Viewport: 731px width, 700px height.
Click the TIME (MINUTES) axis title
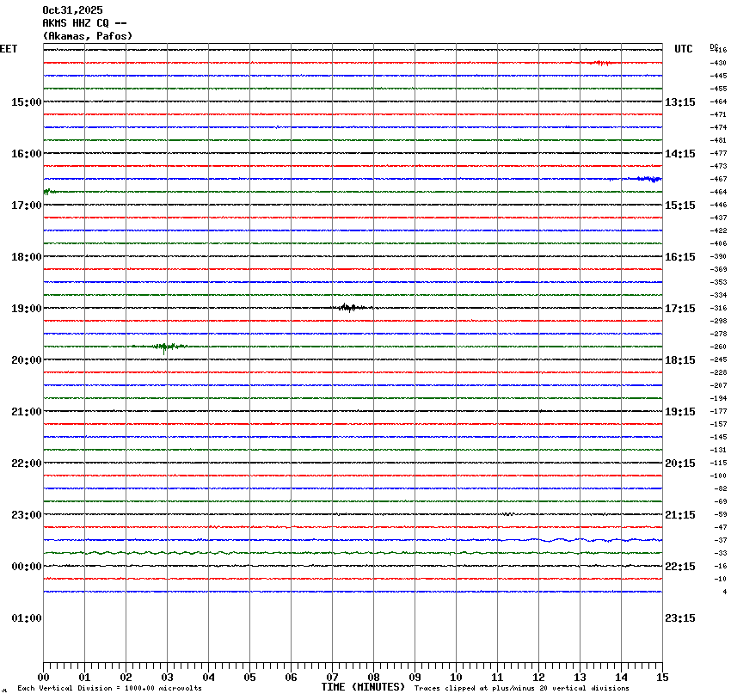tap(363, 687)
